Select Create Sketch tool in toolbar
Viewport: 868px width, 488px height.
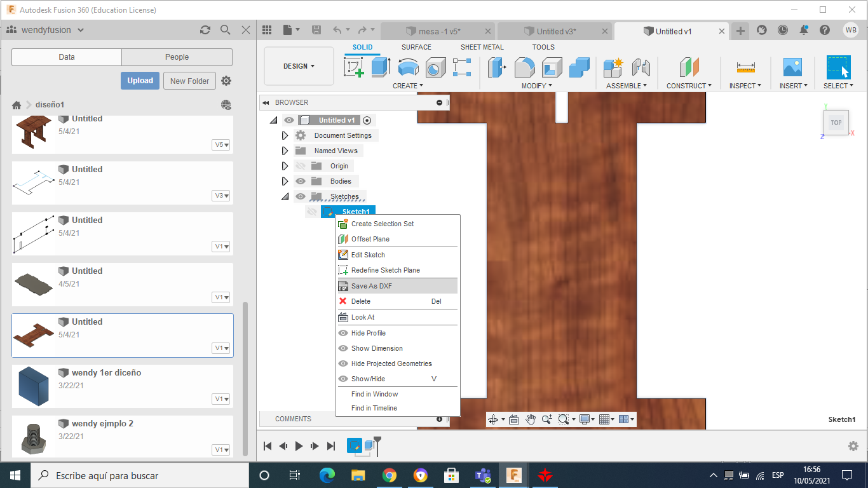[354, 67]
